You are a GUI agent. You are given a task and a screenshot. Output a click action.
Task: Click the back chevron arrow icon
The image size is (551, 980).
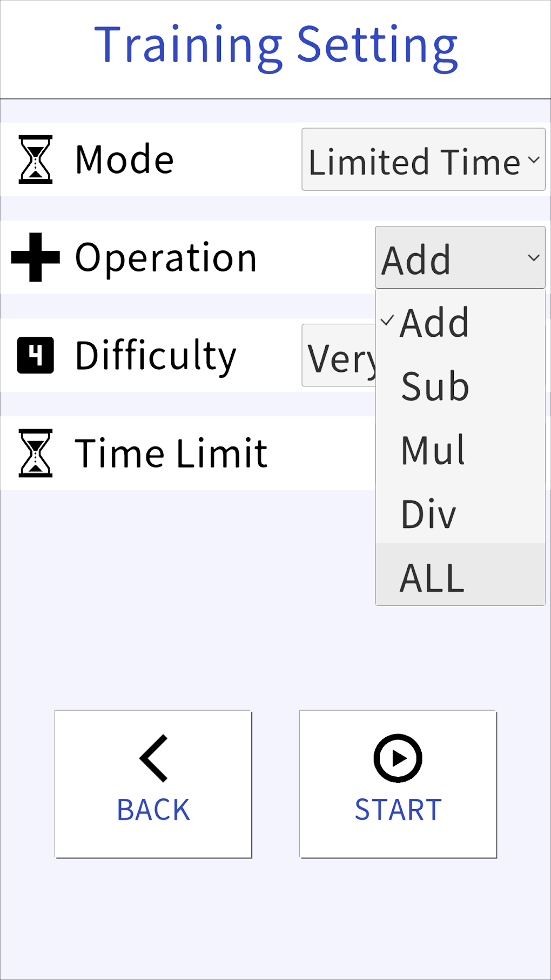coord(153,758)
